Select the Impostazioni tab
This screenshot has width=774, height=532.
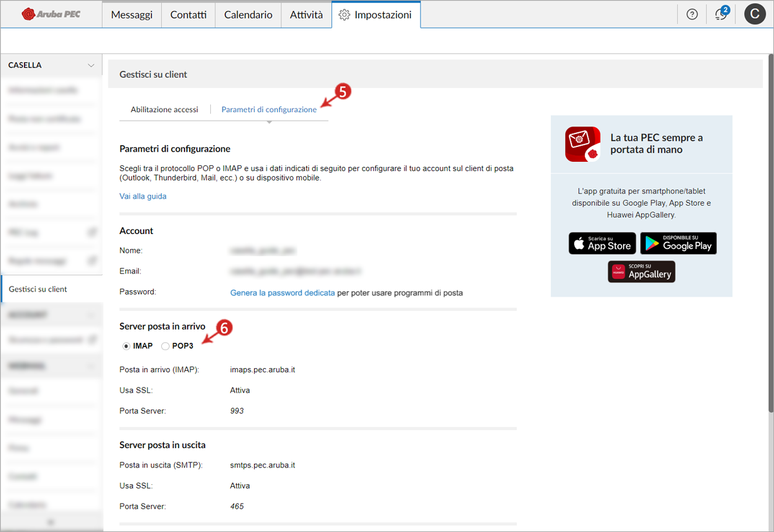tap(376, 15)
